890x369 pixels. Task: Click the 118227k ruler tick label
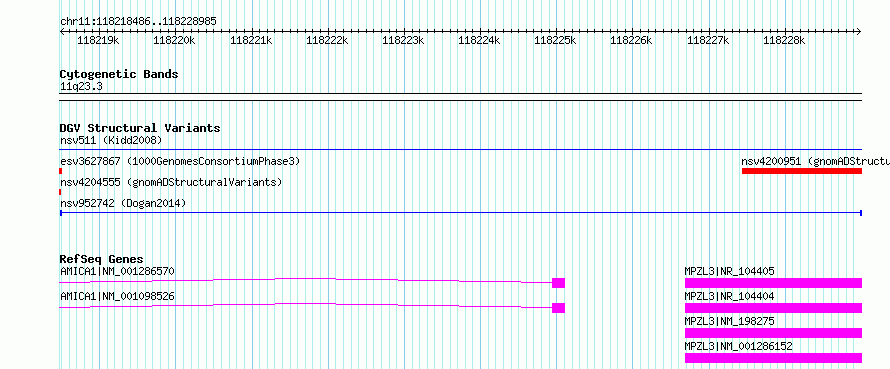708,40
